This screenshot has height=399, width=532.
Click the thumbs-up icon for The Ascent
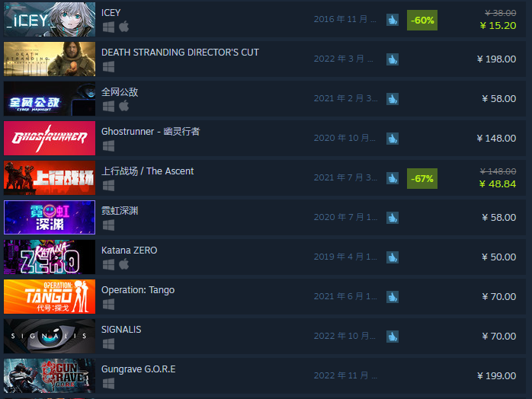[x=393, y=178]
